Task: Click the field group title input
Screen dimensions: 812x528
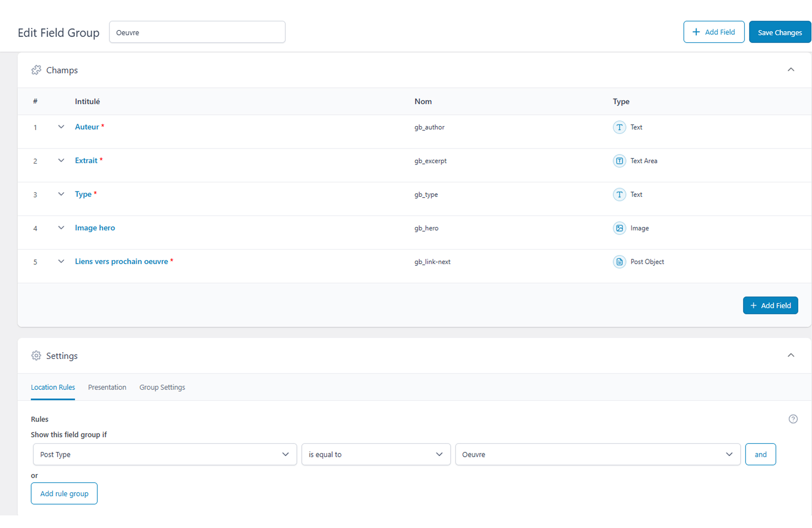Action: point(197,32)
